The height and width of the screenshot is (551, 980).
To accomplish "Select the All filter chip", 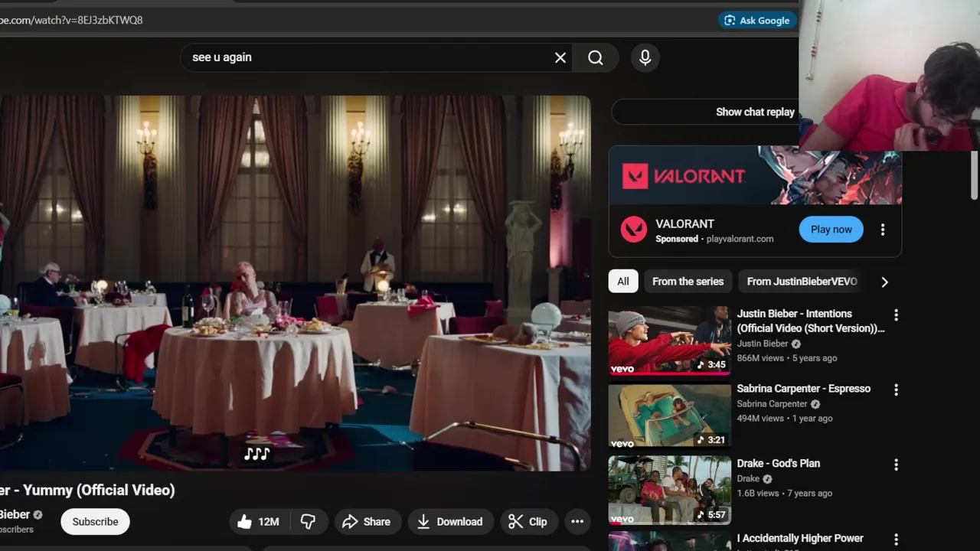I will [623, 282].
